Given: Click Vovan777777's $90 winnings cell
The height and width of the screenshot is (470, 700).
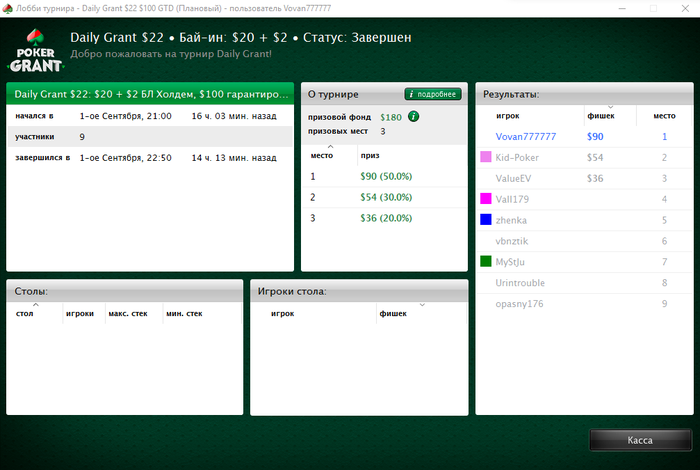Looking at the screenshot, I should coord(595,137).
